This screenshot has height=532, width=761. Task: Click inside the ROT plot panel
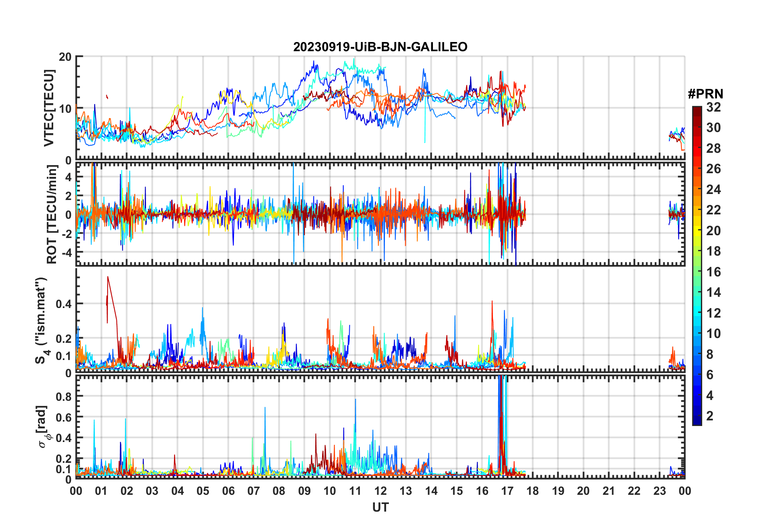[380, 214]
